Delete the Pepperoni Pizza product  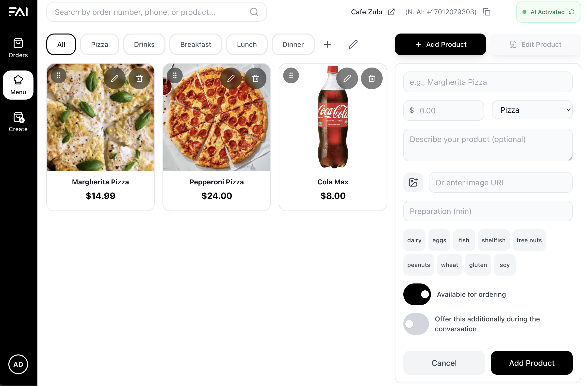(x=255, y=78)
